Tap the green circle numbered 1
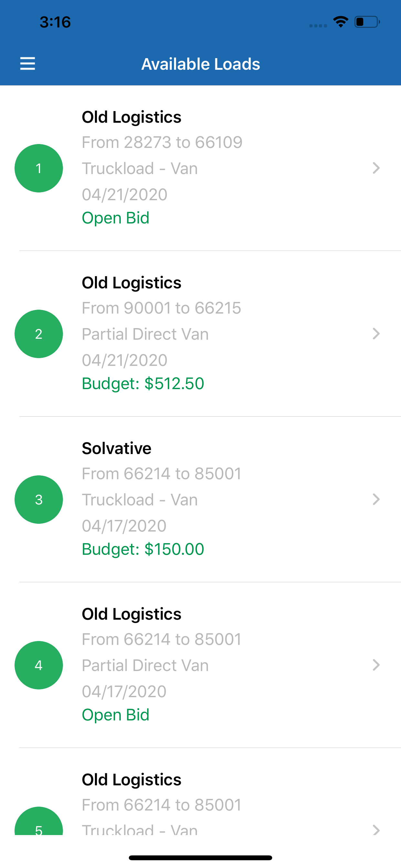Viewport: 401px width, 868px height. point(39,168)
